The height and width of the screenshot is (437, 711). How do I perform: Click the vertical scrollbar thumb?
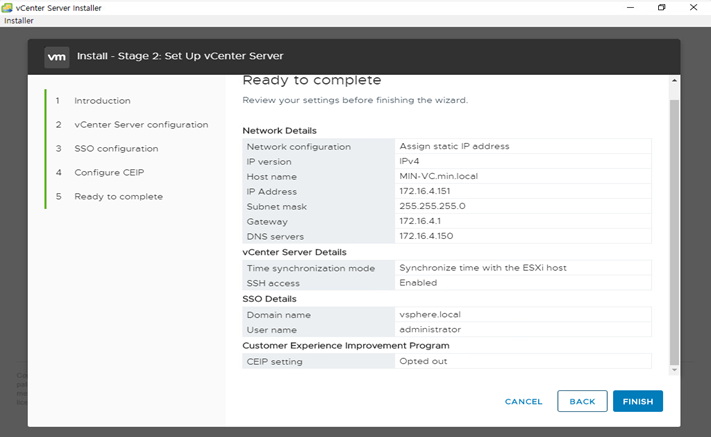[674, 232]
